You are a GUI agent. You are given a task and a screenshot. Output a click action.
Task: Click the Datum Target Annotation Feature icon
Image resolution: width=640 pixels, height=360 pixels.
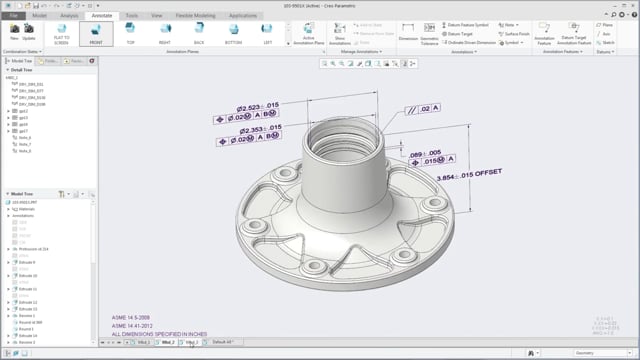tap(574, 34)
